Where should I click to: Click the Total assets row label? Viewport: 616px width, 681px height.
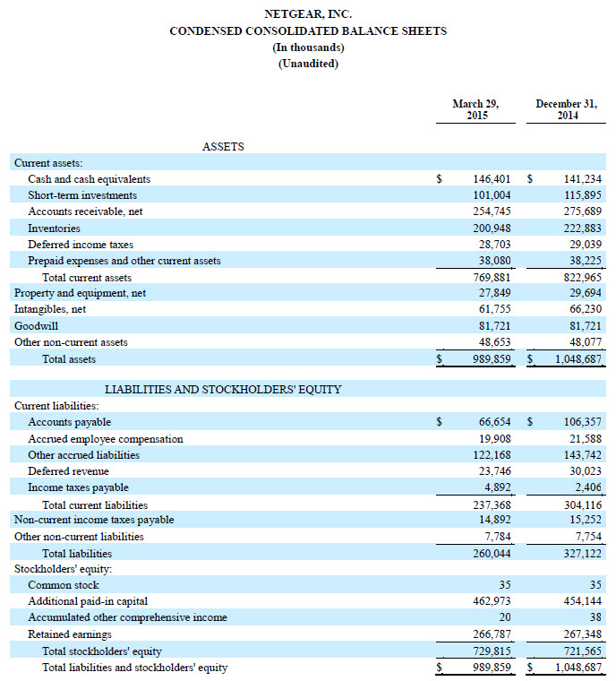69,359
